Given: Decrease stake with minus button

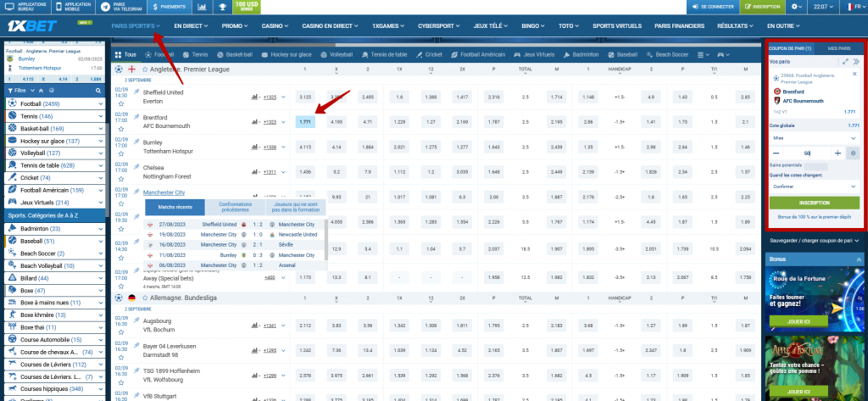Looking at the screenshot, I should pyautogui.click(x=776, y=153).
